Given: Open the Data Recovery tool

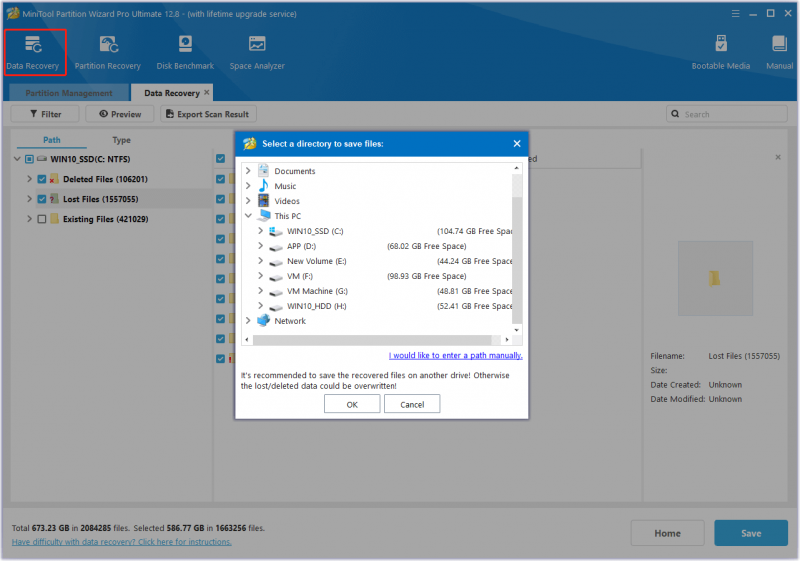Looking at the screenshot, I should pos(33,53).
